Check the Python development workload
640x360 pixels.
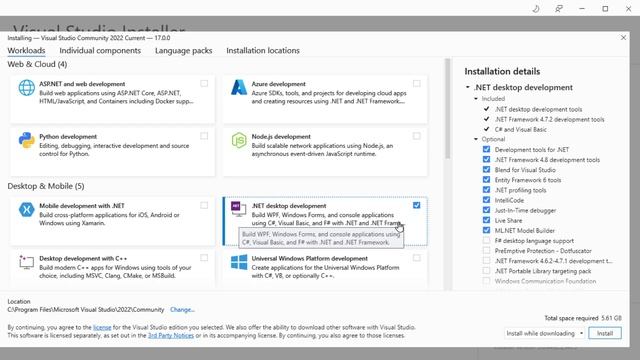[x=204, y=136]
